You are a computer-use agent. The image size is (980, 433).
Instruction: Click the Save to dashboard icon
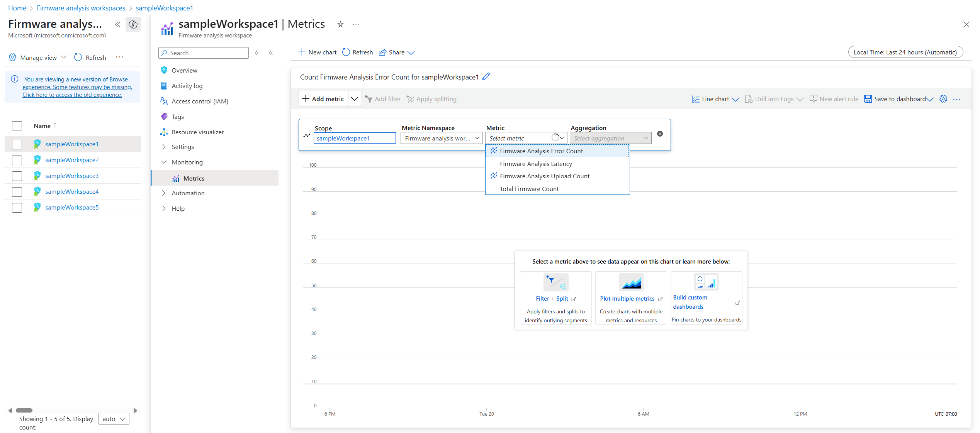point(868,99)
